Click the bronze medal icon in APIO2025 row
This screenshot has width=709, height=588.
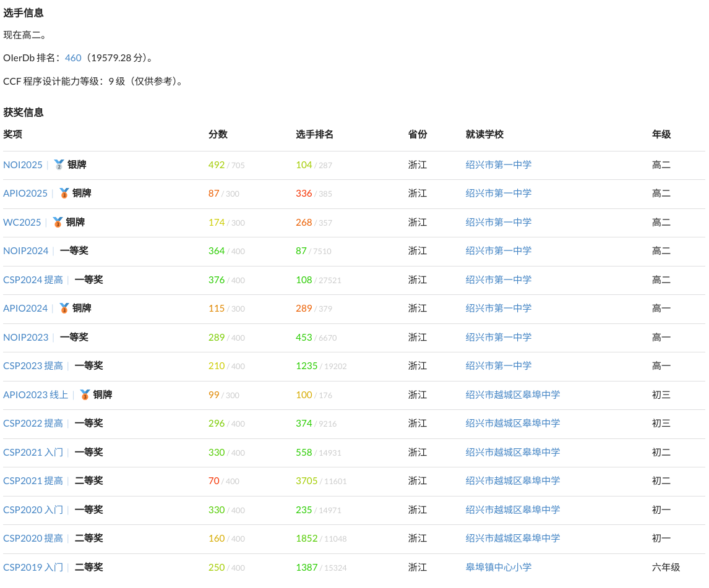tap(64, 194)
